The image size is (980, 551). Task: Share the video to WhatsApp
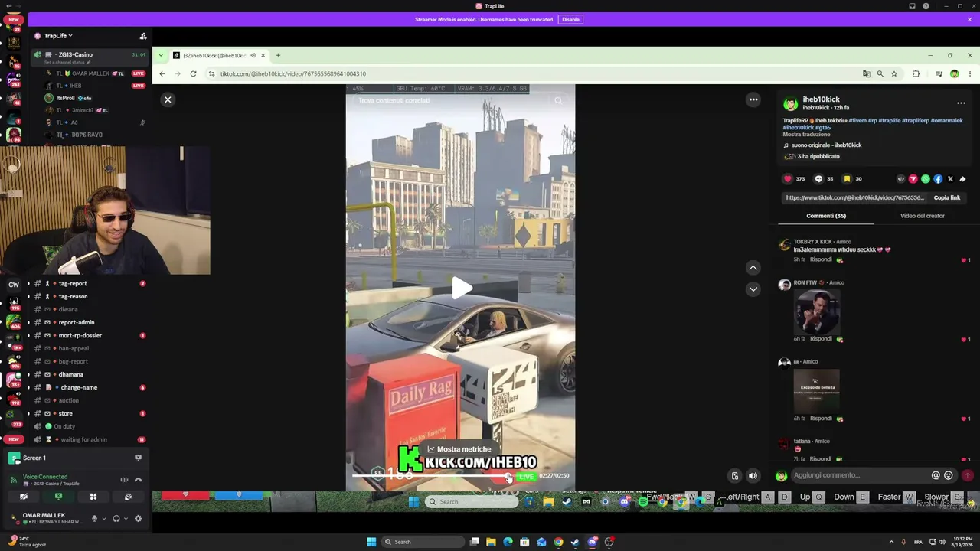926,179
